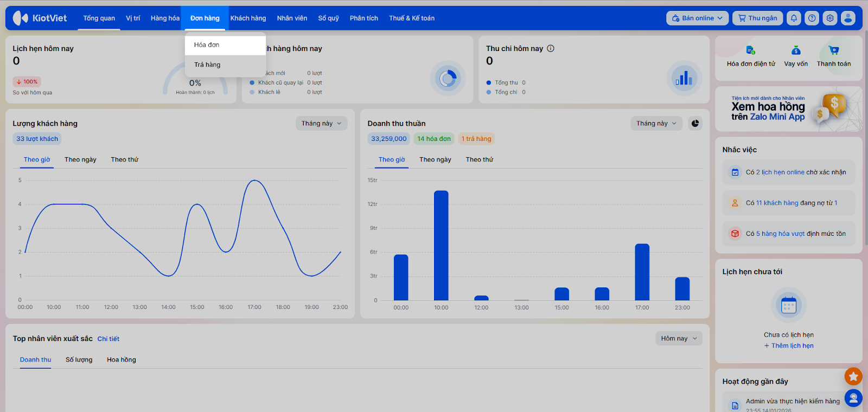Choose Trả hàng in the dropdown menu
This screenshot has height=412, width=868.
point(207,65)
